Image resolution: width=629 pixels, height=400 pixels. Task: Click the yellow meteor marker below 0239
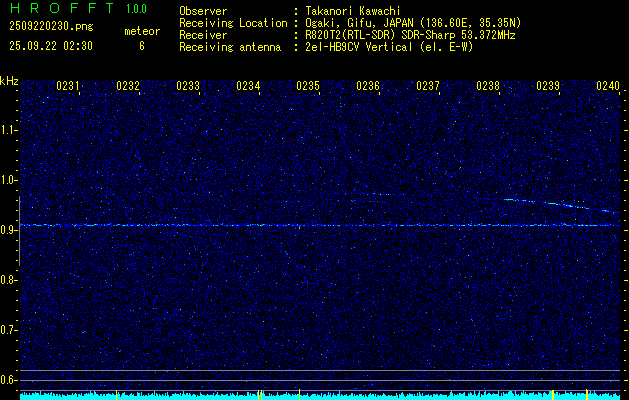click(553, 394)
